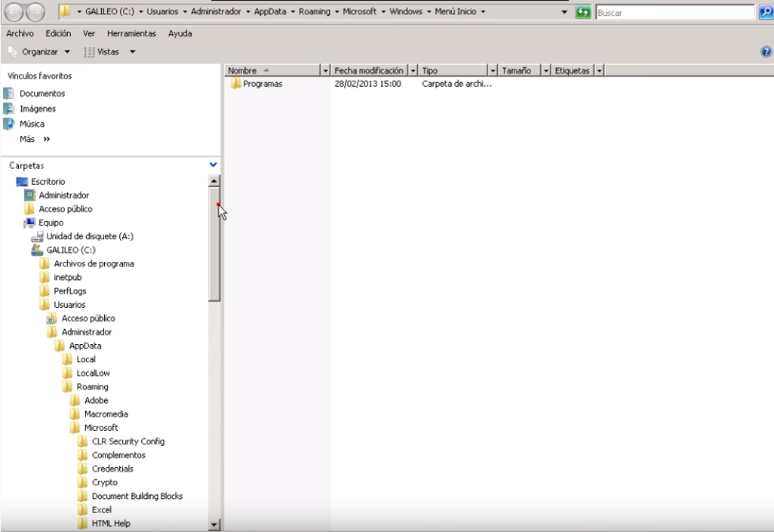
Task: Select the Música favorite link icon
Action: click(x=8, y=124)
